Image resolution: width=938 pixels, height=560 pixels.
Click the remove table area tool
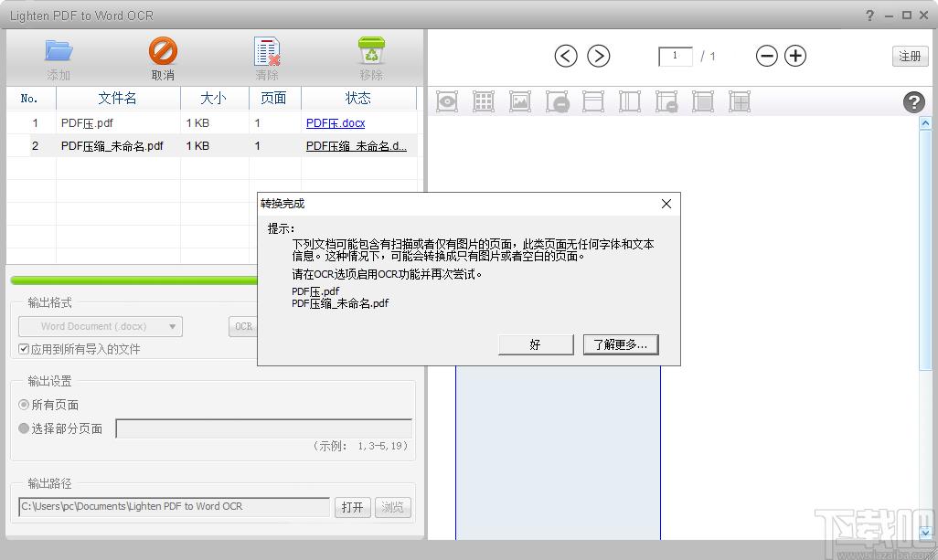pyautogui.click(x=557, y=101)
